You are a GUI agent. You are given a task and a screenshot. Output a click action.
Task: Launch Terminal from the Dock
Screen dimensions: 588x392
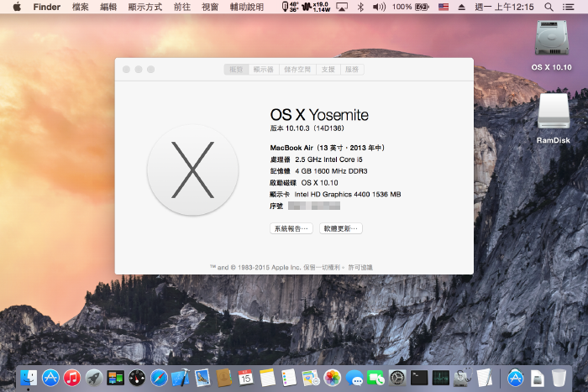[x=419, y=378]
